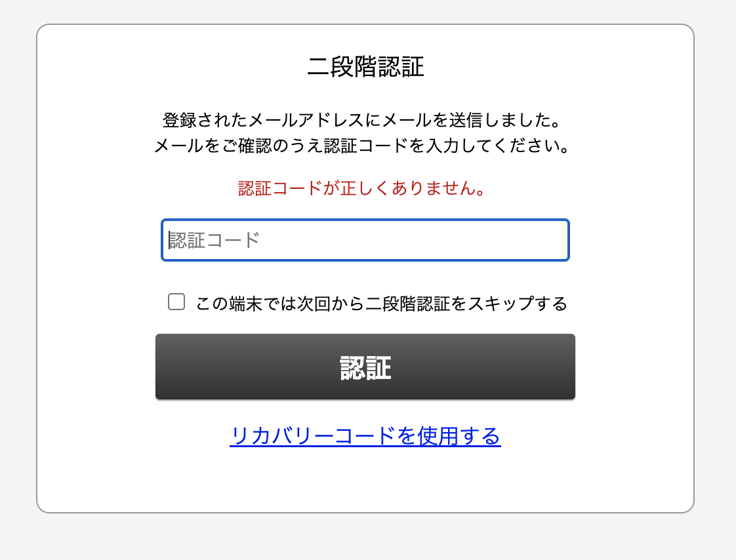
Task: Enable skipping two-step verification on this device
Action: coord(176,302)
